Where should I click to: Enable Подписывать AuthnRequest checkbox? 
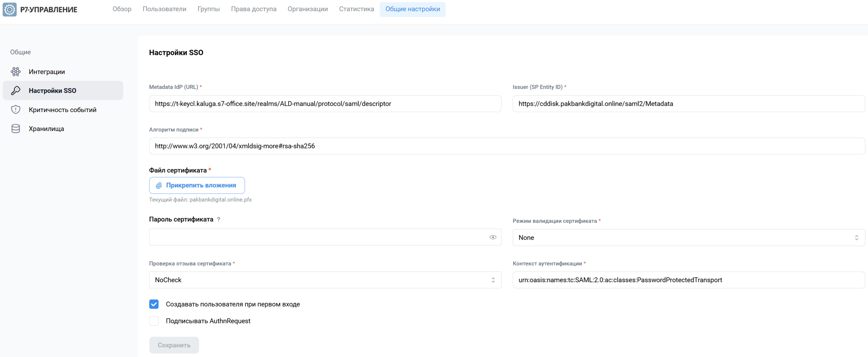154,321
